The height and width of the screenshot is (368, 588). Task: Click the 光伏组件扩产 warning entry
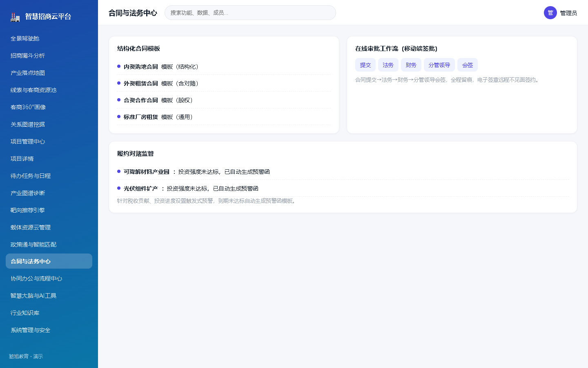343,188
